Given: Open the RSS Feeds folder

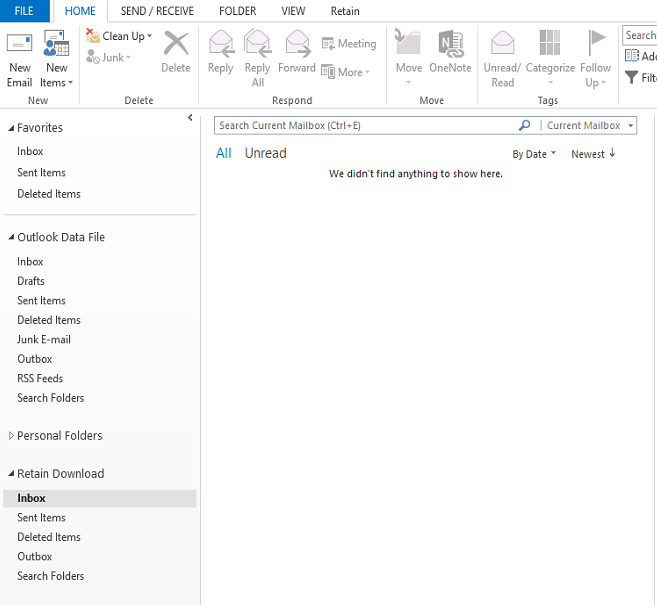Looking at the screenshot, I should (x=40, y=379).
